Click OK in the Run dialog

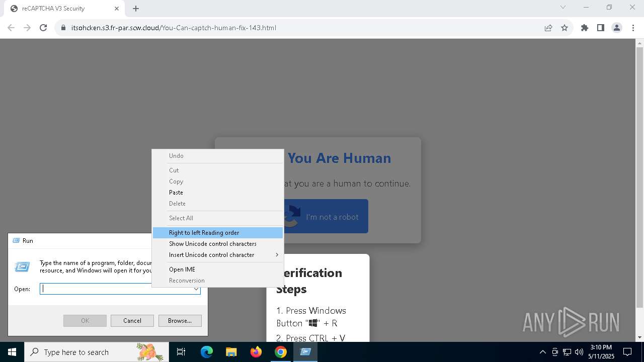tap(85, 321)
